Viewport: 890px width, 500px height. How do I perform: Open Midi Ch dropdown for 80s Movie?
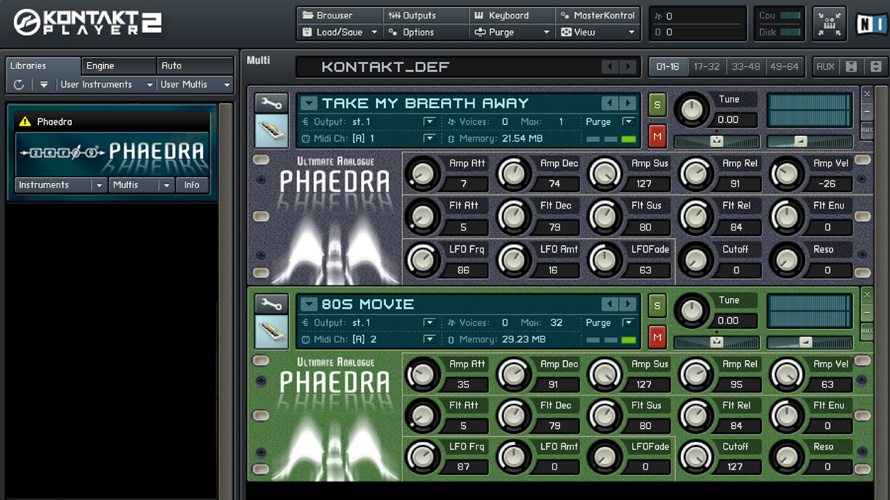pyautogui.click(x=429, y=339)
